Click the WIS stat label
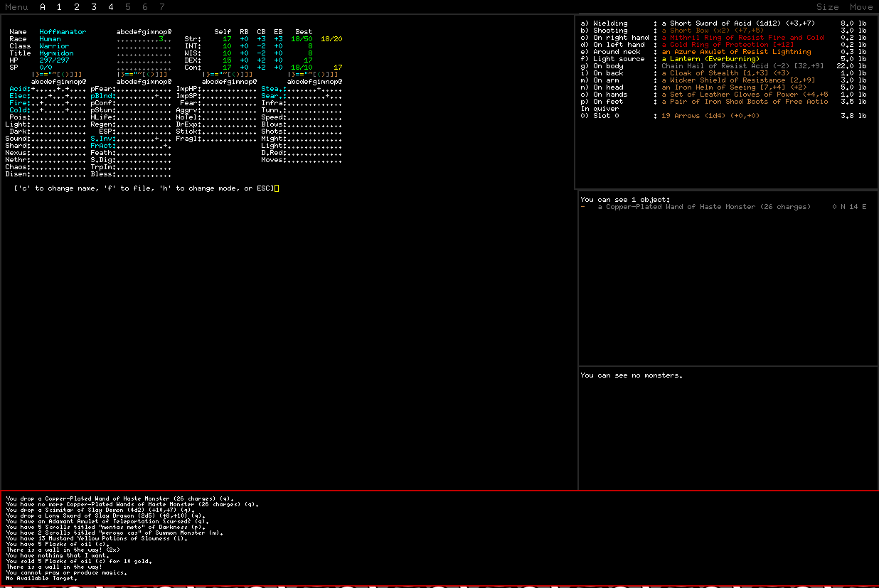This screenshot has height=588, width=879. [193, 53]
